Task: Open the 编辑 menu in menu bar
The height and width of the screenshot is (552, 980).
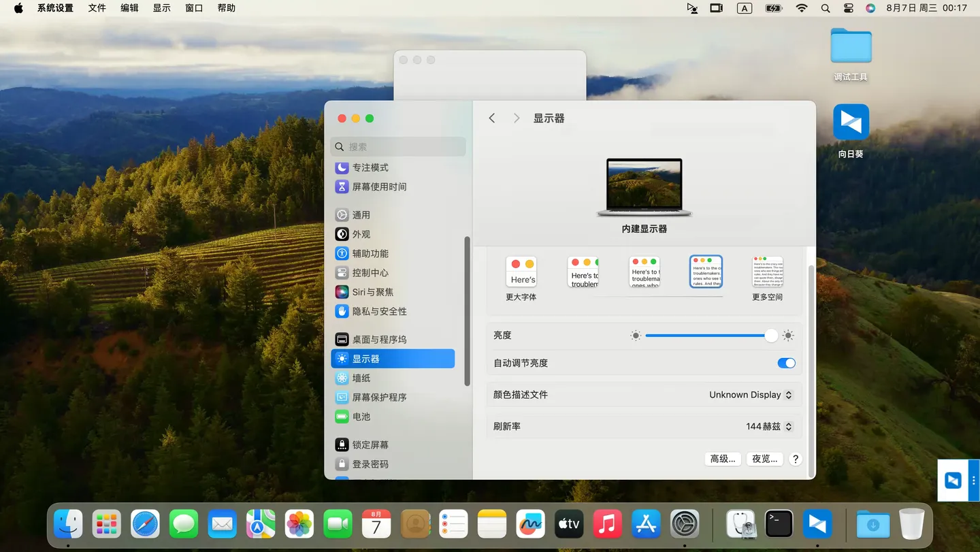Action: tap(129, 8)
